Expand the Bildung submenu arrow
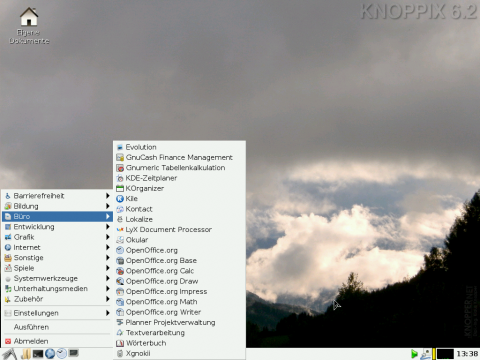 108,206
